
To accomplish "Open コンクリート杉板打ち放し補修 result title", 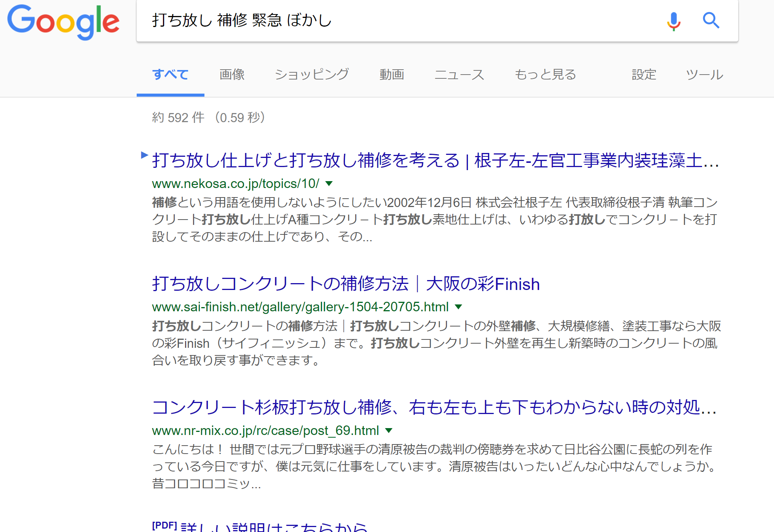I will 434,408.
